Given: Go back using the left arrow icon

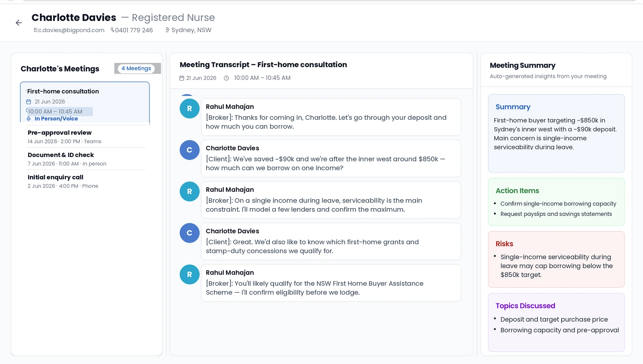Looking at the screenshot, I should tap(18, 23).
